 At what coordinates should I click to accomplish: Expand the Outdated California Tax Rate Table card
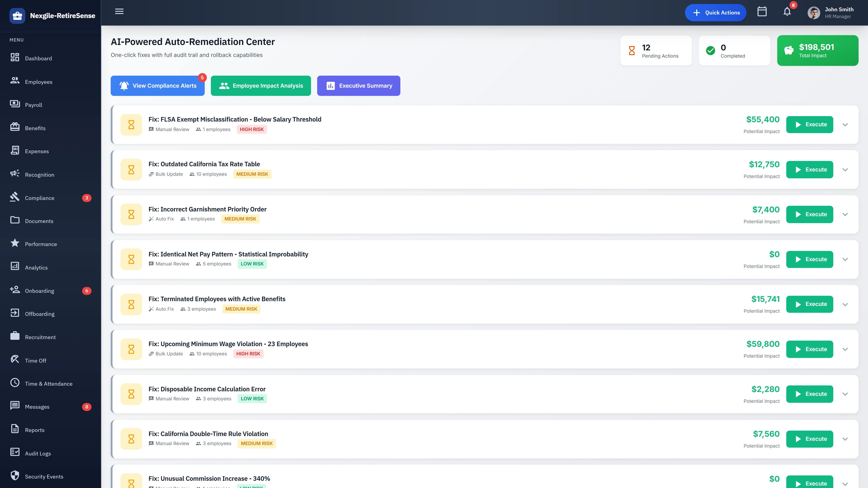[845, 169]
